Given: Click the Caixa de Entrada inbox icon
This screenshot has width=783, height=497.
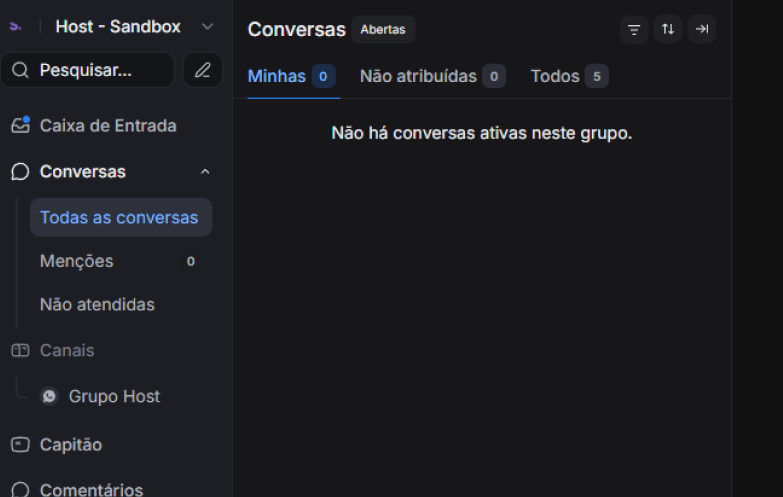Looking at the screenshot, I should coord(20,126).
